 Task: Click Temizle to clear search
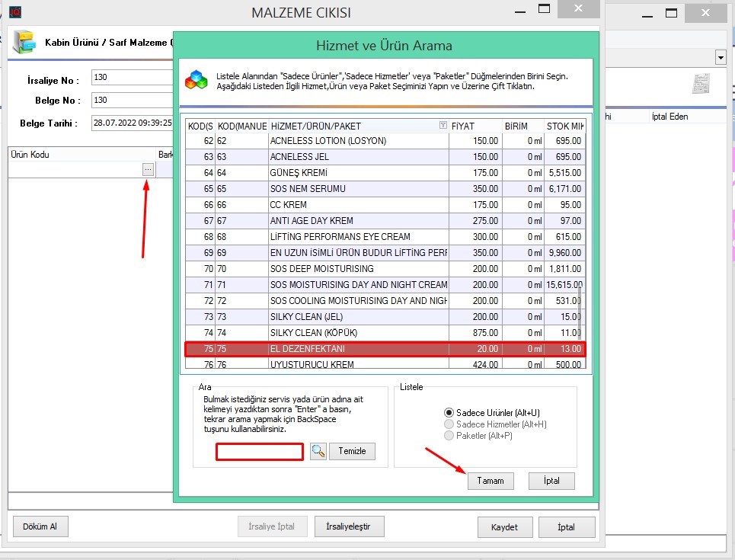353,451
